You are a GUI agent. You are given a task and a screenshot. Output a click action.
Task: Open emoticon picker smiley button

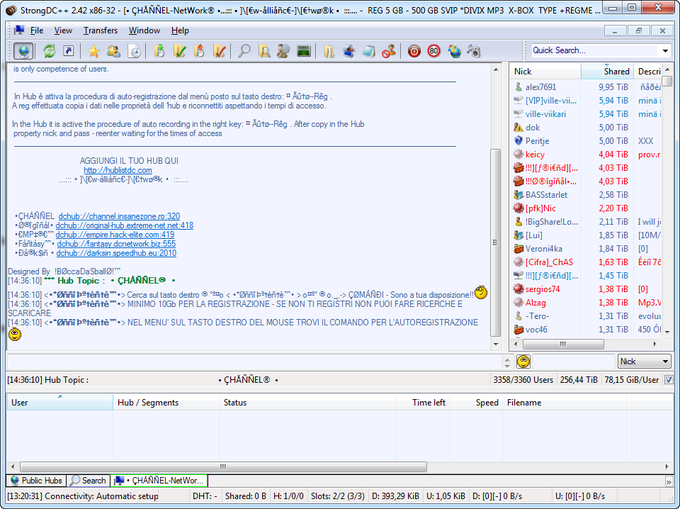(523, 361)
